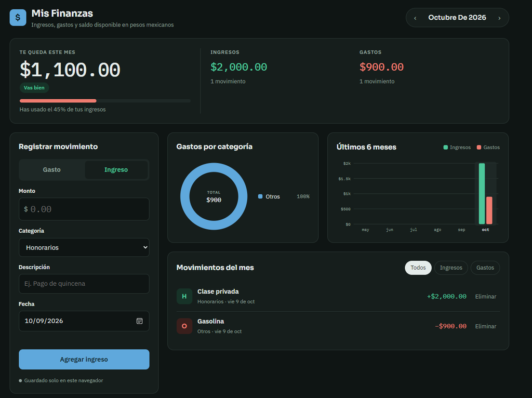Click the oct label on chart axis

486,230
